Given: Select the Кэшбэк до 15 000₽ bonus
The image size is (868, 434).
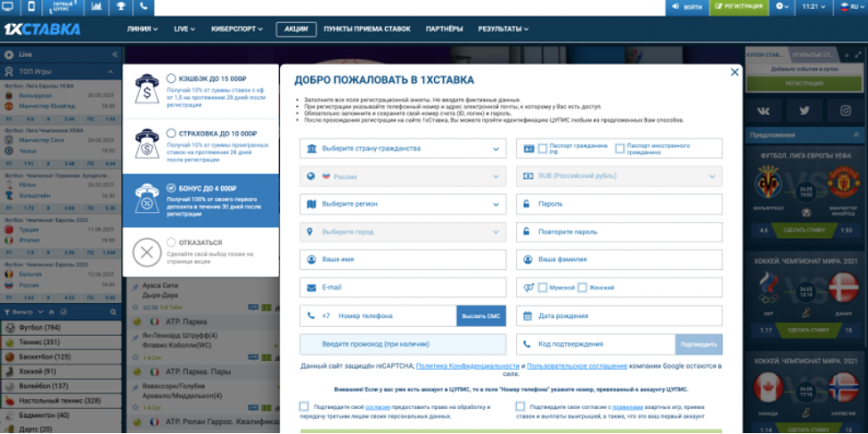Looking at the screenshot, I should pyautogui.click(x=171, y=78).
